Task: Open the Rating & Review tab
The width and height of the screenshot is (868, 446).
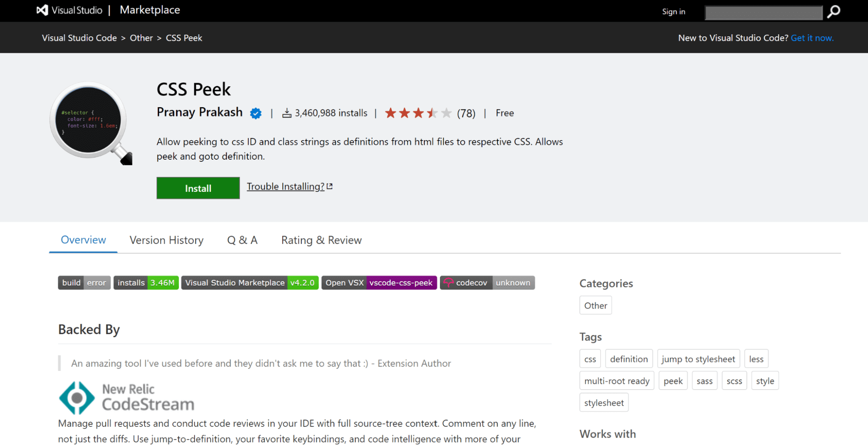Action: pyautogui.click(x=321, y=240)
